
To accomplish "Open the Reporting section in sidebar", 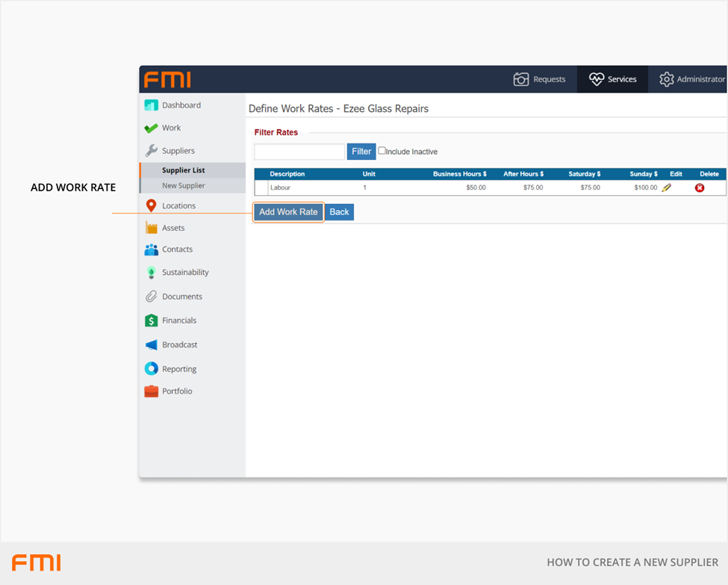I will [179, 369].
